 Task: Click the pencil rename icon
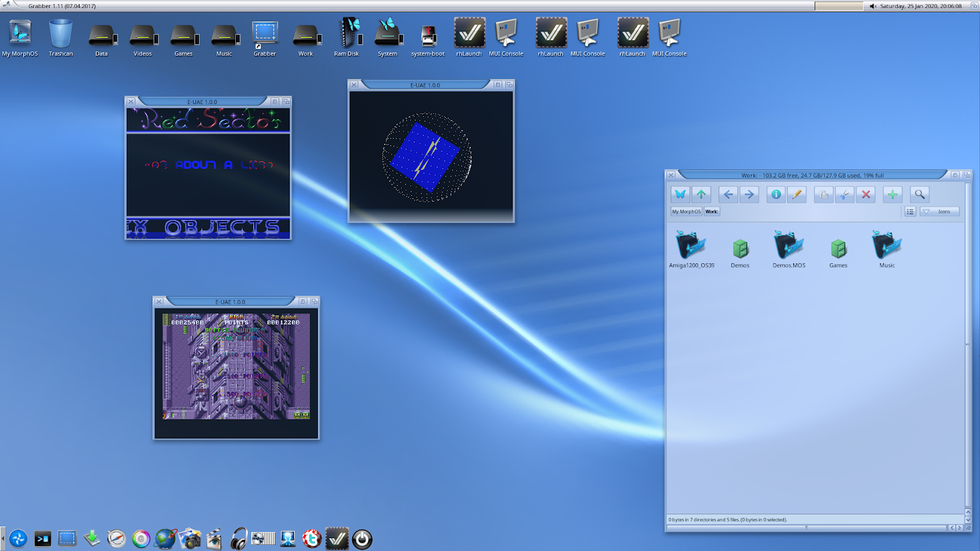point(797,195)
